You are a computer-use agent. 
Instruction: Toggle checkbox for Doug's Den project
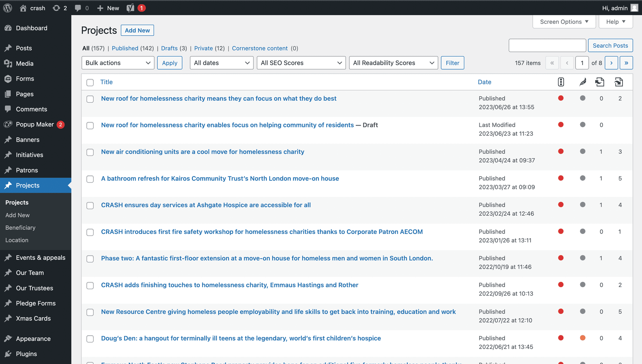pos(90,339)
